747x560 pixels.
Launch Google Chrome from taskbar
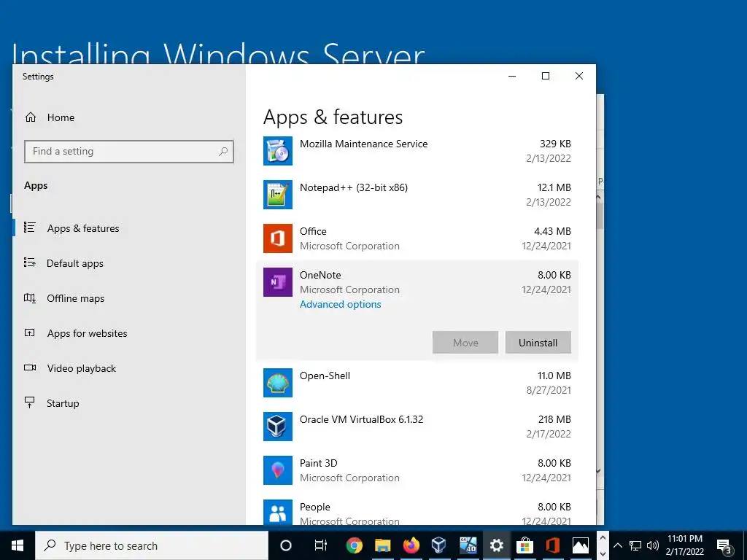click(x=354, y=545)
